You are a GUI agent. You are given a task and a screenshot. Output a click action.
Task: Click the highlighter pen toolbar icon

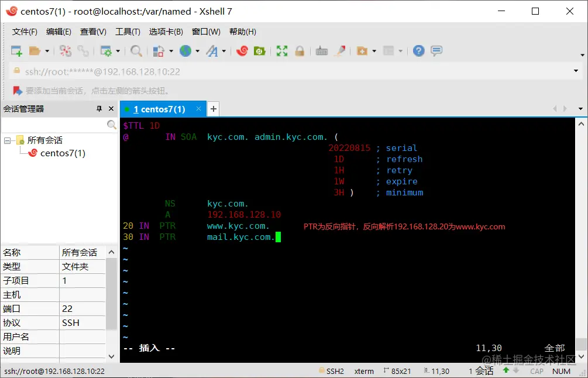pos(340,51)
